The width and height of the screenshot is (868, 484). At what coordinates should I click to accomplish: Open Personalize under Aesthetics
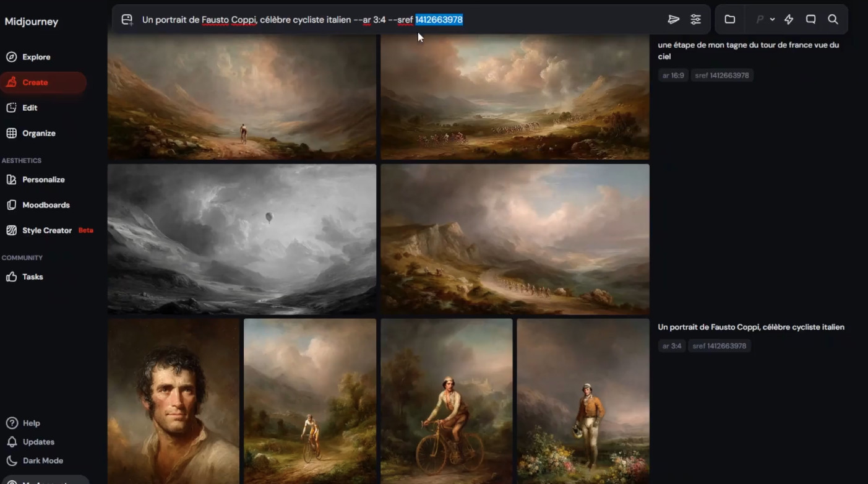point(43,179)
